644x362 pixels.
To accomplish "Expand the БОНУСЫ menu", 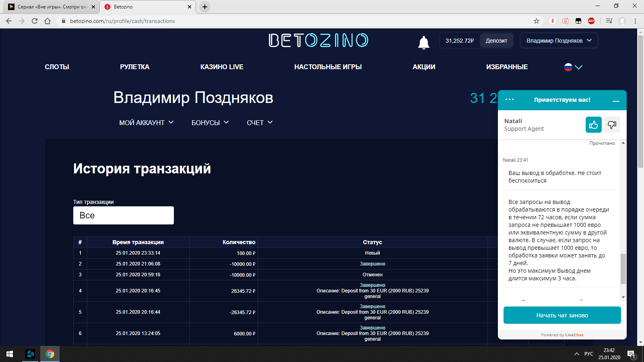I will pyautogui.click(x=210, y=123).
